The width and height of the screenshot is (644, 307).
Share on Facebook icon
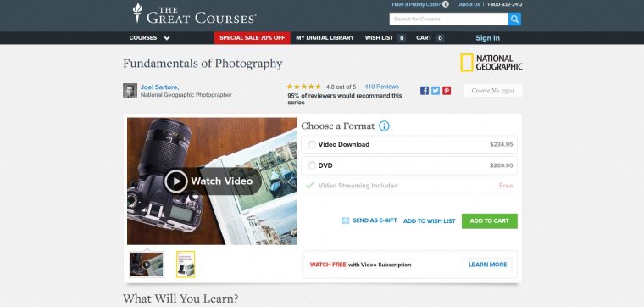point(425,91)
